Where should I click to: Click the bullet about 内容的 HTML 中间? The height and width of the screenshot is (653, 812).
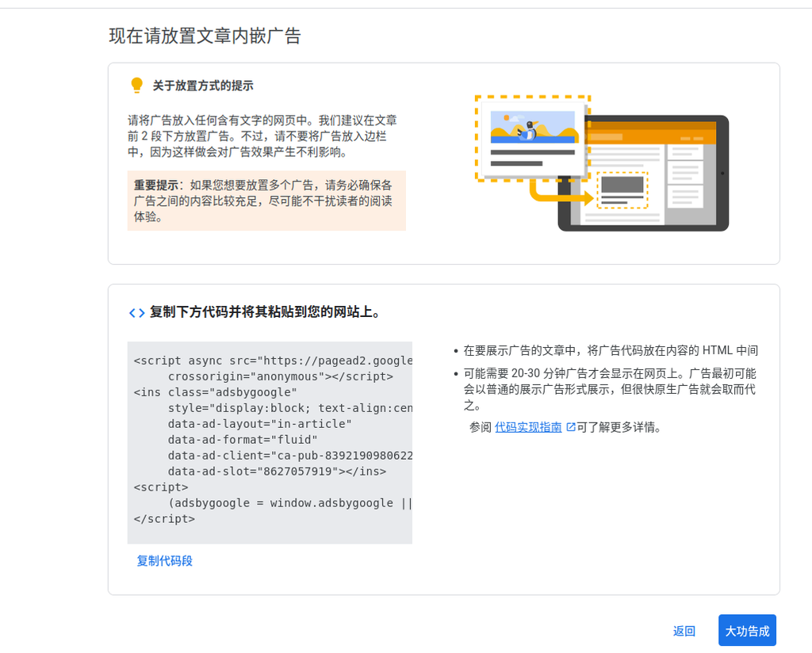(611, 351)
